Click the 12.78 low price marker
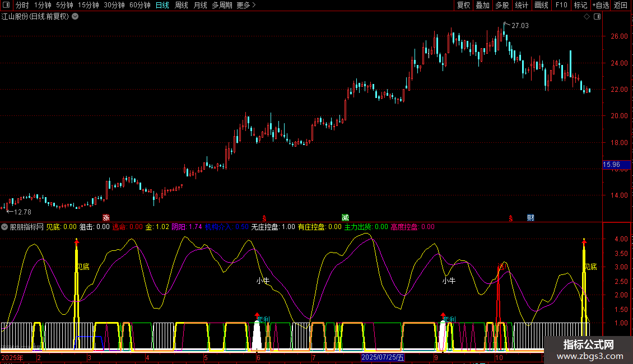This screenshot has height=364, width=633. [x=21, y=212]
